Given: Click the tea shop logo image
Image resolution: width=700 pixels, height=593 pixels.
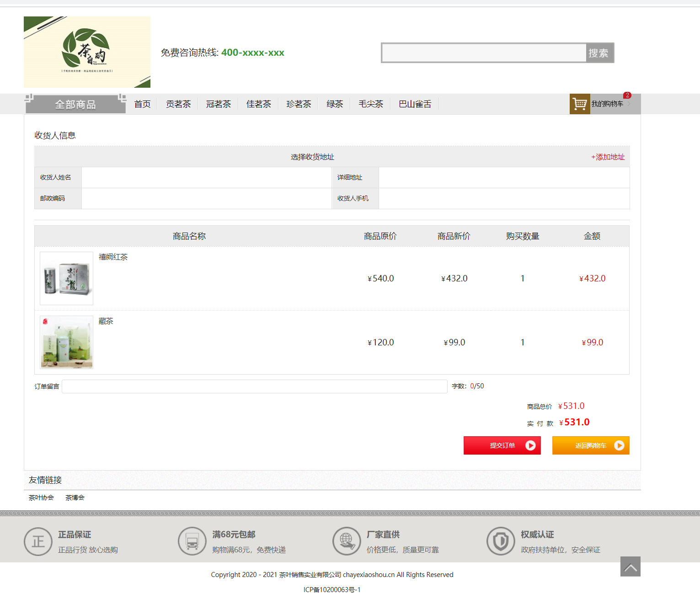Looking at the screenshot, I should point(87,52).
